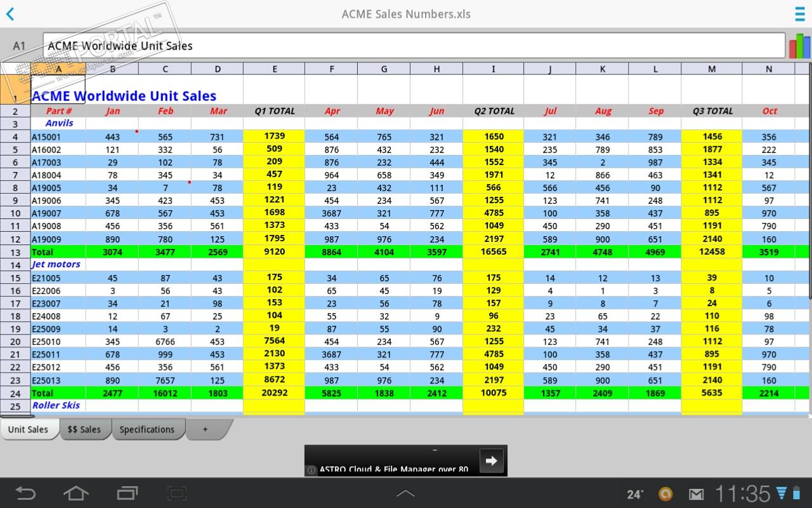This screenshot has height=508, width=812.
Task: Click the ad's arrow button
Action: pyautogui.click(x=492, y=460)
